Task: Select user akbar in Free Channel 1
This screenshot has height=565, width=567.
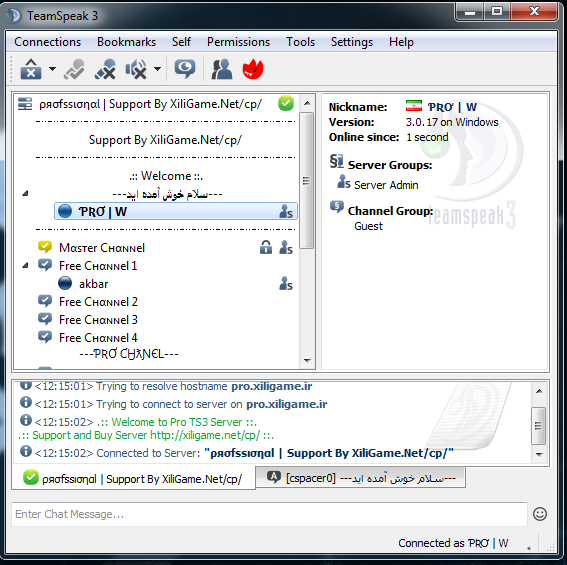Action: [x=93, y=284]
